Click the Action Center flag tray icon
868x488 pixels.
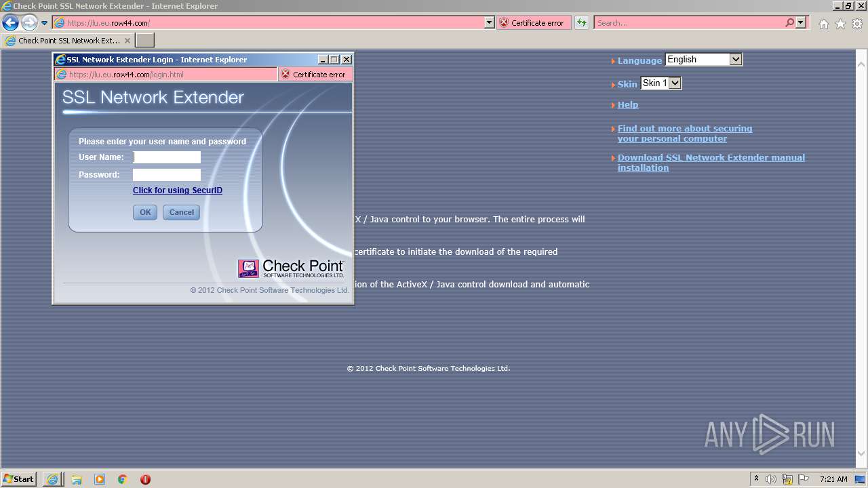pyautogui.click(x=804, y=479)
